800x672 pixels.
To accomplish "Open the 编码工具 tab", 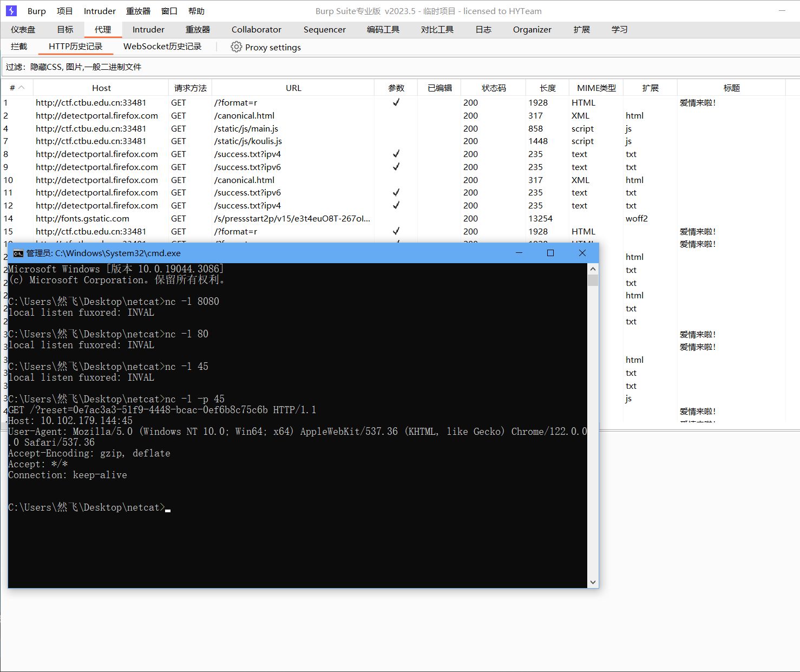I will (383, 30).
